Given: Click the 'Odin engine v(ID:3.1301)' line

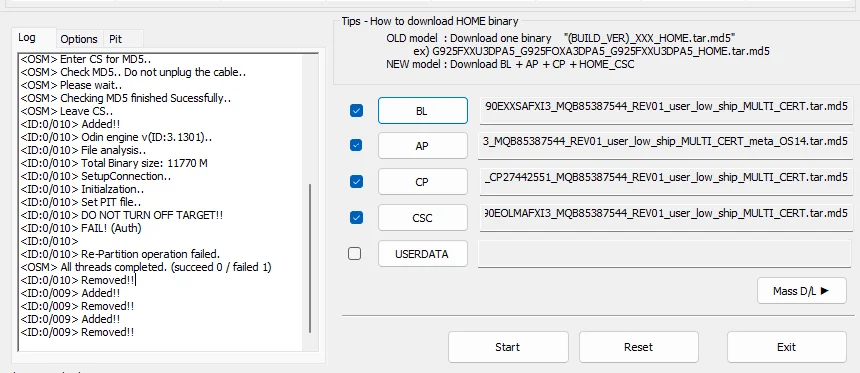Looking at the screenshot, I should tap(116, 137).
